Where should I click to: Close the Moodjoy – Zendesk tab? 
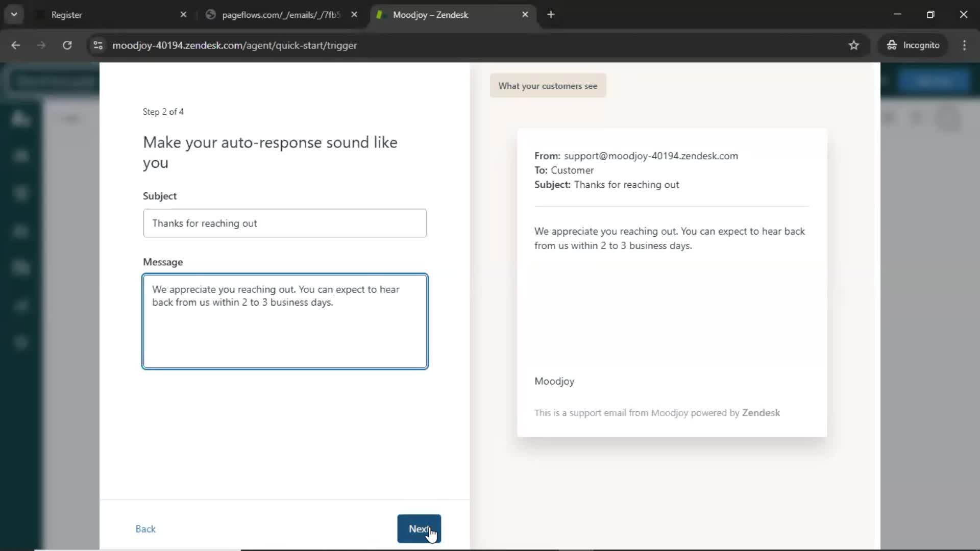click(525, 15)
